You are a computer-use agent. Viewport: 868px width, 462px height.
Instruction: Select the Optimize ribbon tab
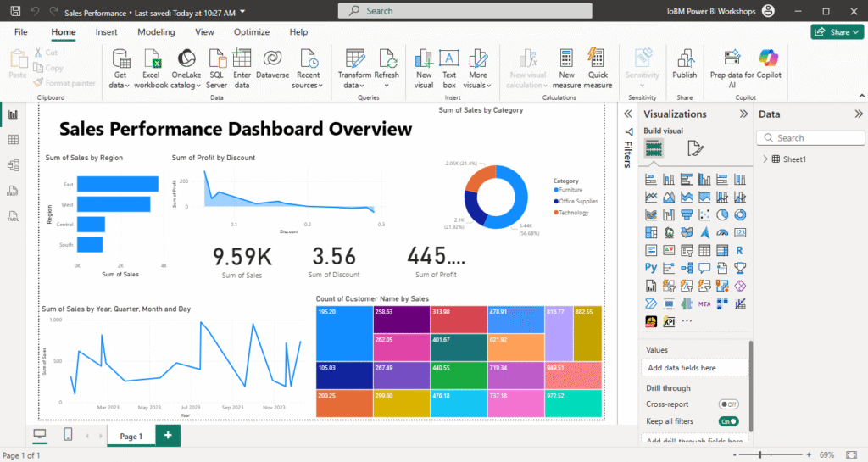coord(251,32)
